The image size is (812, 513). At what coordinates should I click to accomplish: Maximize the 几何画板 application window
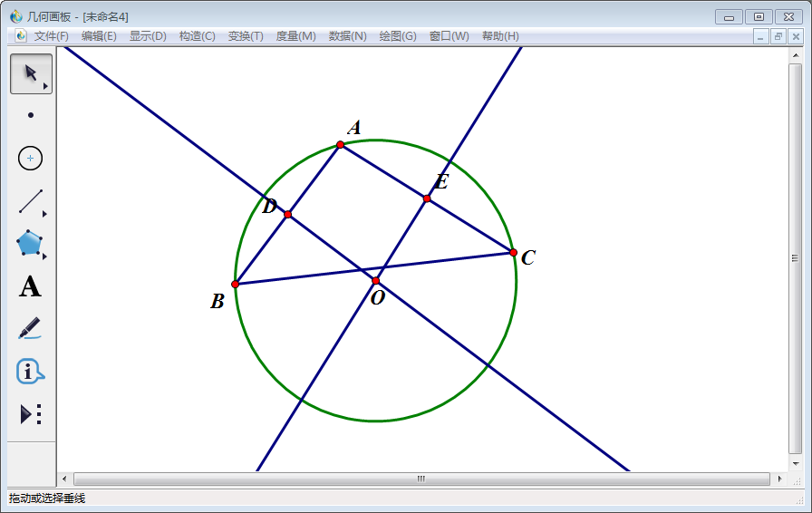tap(759, 17)
